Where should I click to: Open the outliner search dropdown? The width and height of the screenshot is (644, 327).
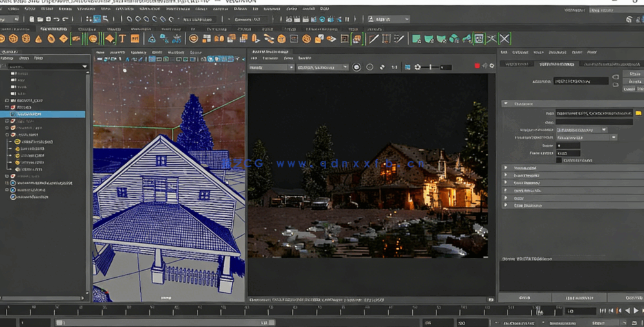(85, 67)
